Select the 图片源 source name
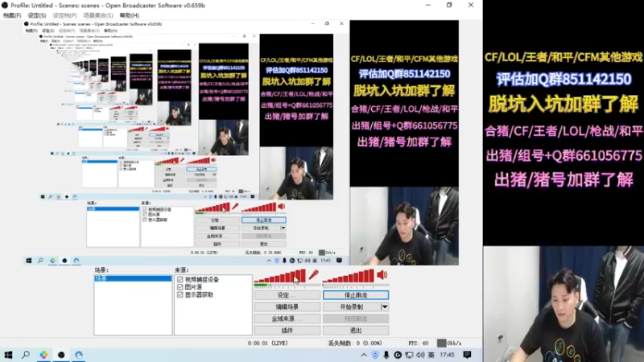 coord(193,287)
